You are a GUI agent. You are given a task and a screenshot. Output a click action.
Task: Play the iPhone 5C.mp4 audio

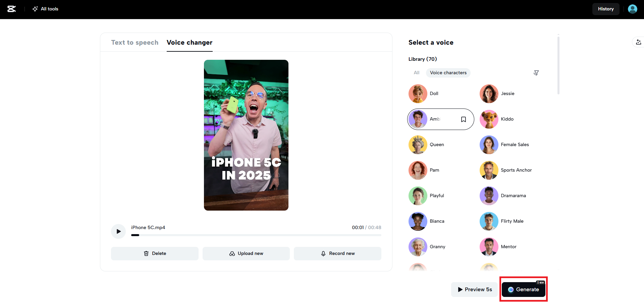[118, 231]
